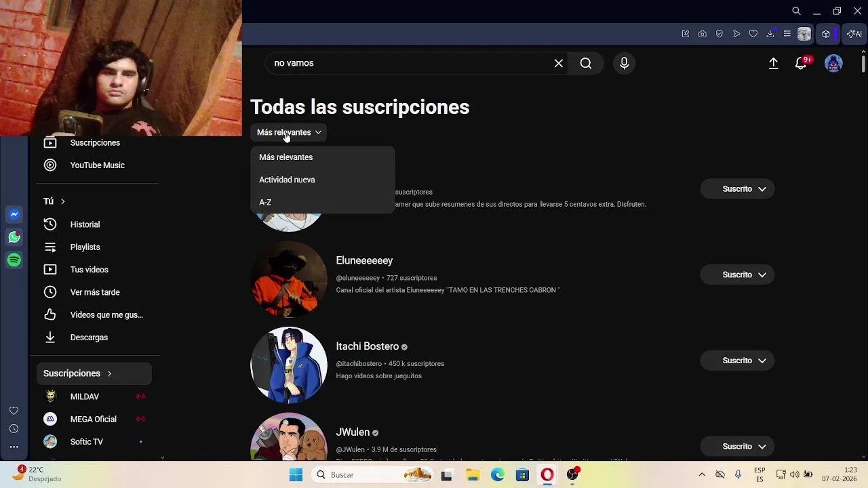
Task: Start voice search with the microphone icon
Action: 625,63
